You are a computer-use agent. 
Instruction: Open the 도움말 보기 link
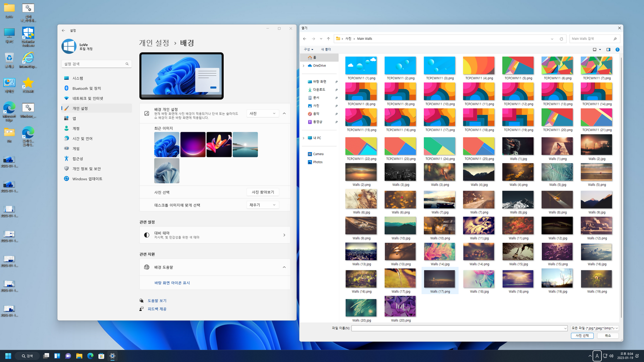pos(157,301)
